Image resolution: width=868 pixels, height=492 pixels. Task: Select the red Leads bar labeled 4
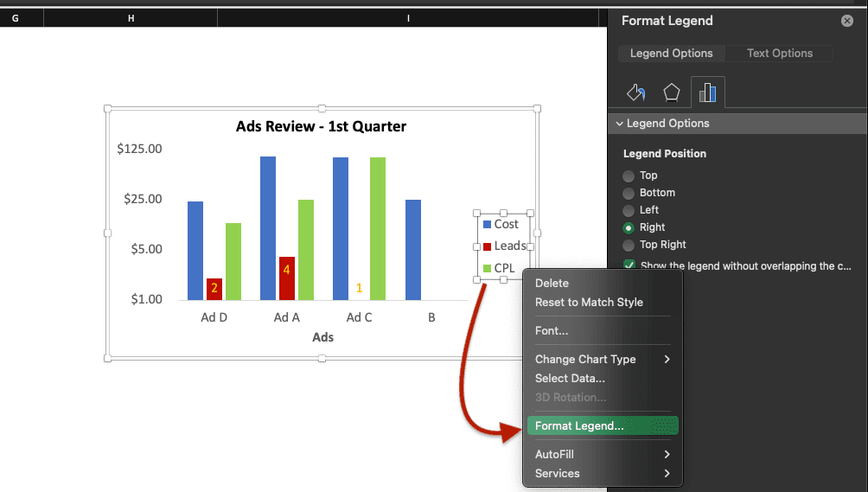[287, 278]
